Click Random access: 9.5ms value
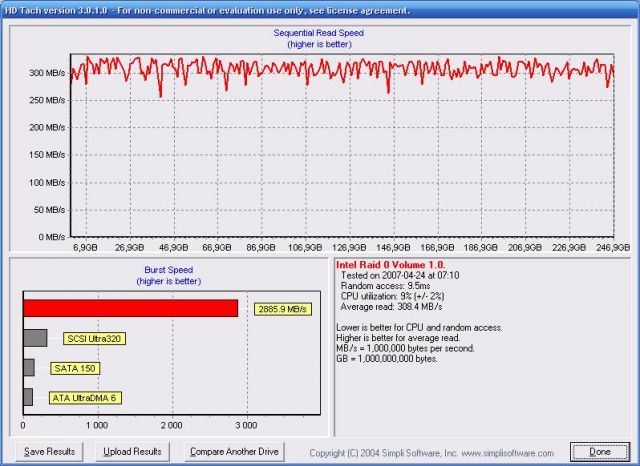Screen dimensions: 640x466 [385, 286]
